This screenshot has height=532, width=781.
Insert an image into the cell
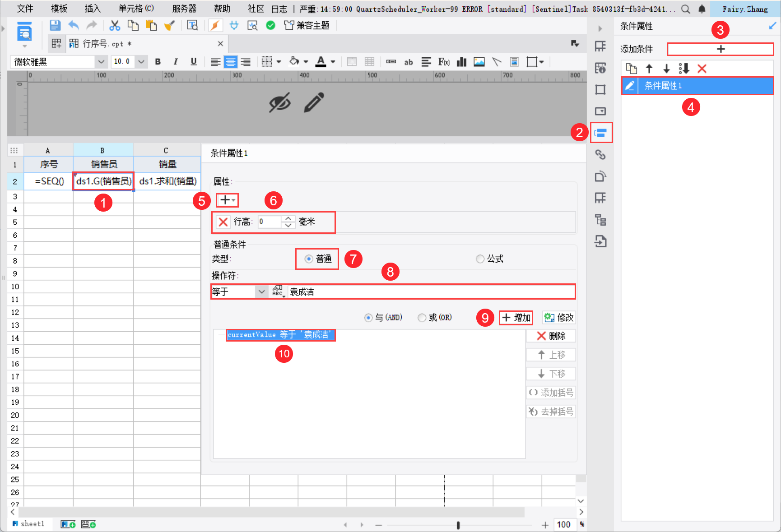click(479, 62)
